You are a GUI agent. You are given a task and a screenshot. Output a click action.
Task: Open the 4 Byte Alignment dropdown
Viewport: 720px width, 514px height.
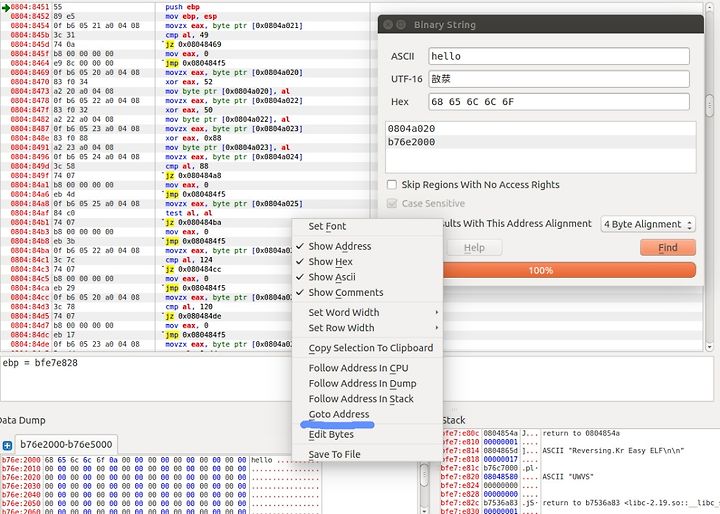(648, 224)
